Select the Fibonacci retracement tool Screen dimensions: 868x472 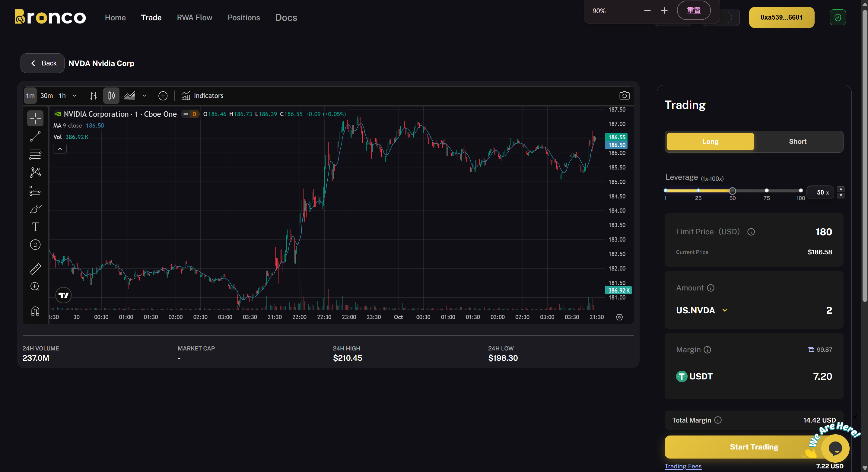pyautogui.click(x=35, y=155)
